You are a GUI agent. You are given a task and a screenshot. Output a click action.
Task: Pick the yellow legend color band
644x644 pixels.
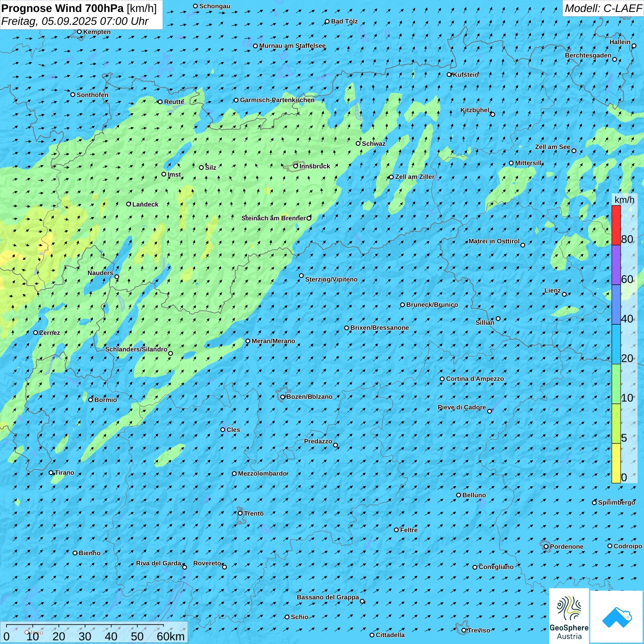click(616, 463)
